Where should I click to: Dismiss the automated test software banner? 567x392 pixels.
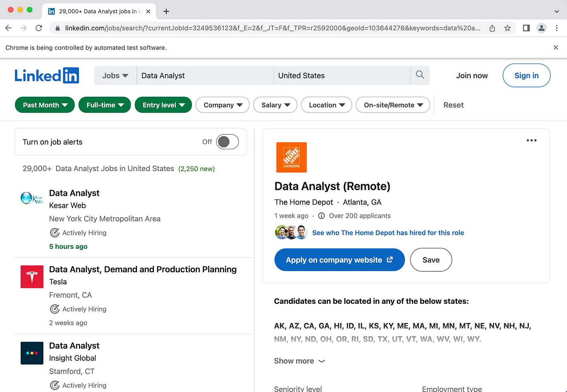[556, 47]
